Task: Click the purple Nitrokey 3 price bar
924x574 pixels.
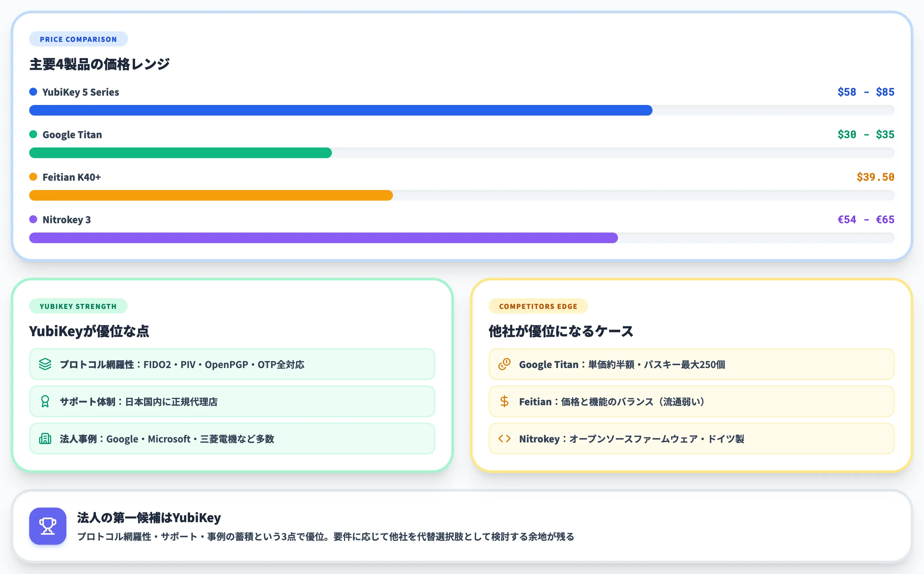Action: [324, 238]
